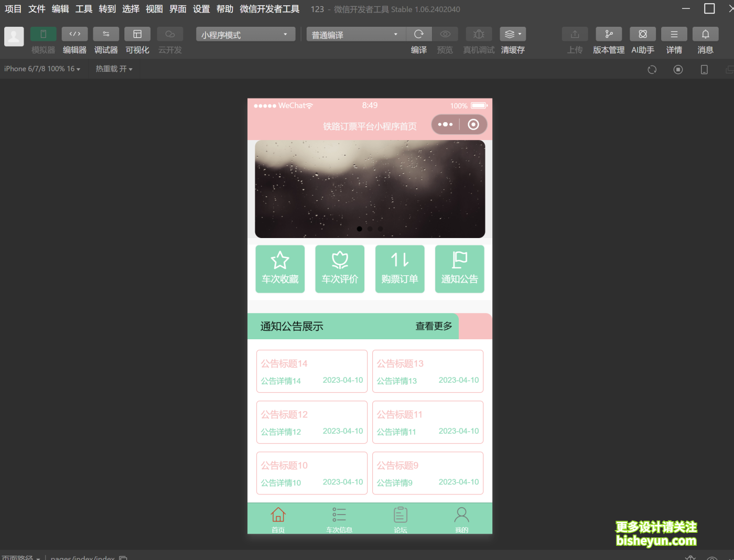The image size is (734, 560).
Task: Open the 小程序模式 mode dropdown
Action: tap(245, 35)
